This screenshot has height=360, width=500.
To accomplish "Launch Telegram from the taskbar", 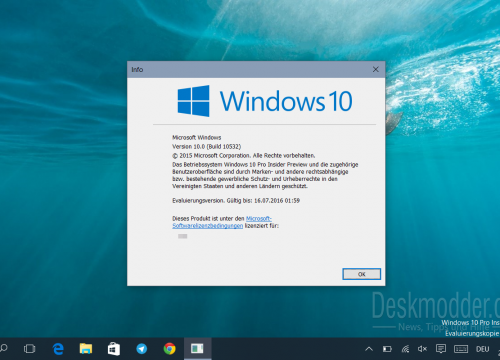I will point(142,349).
